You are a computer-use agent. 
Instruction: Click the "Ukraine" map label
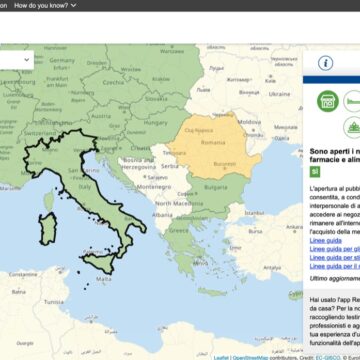point(279,94)
